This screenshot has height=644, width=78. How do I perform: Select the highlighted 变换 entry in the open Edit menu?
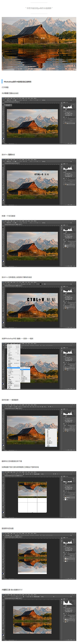tap(14, 368)
